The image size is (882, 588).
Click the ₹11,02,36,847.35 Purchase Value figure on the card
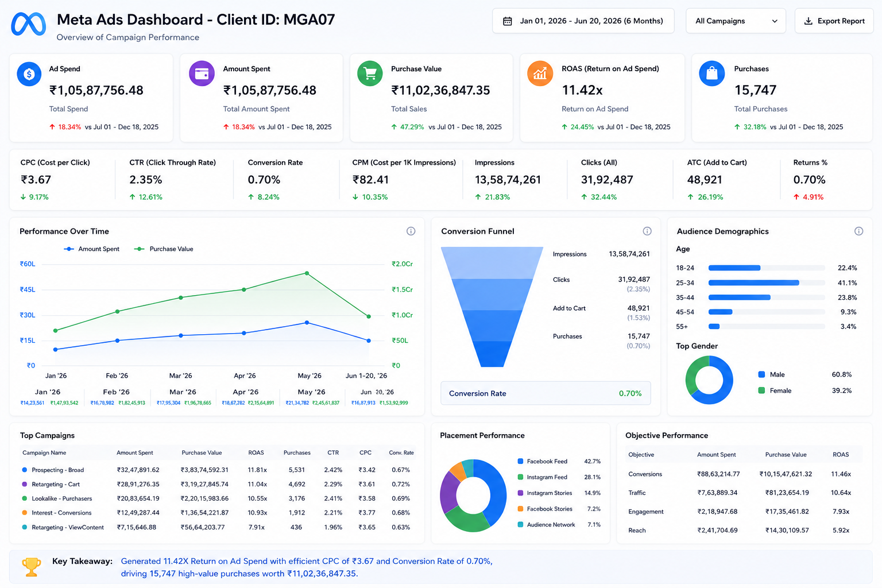[x=440, y=90]
